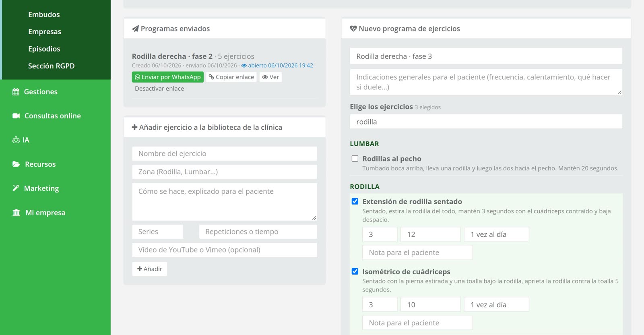Image resolution: width=644 pixels, height=335 pixels.
Task: Focus the Zona (Rodilla, Lumbar...) field
Action: click(225, 172)
